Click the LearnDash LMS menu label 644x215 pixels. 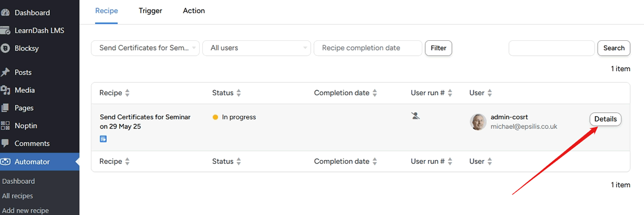pyautogui.click(x=39, y=30)
